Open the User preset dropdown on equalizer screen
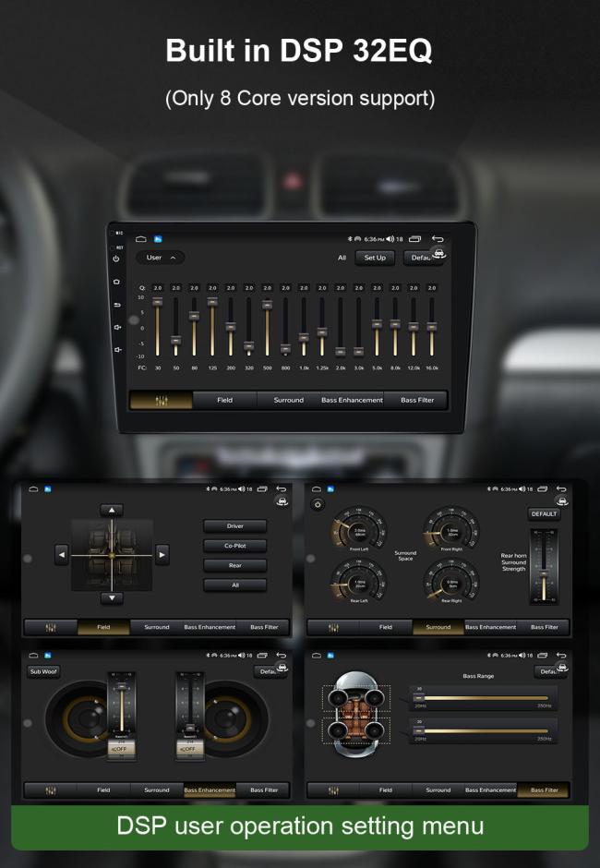 (160, 258)
